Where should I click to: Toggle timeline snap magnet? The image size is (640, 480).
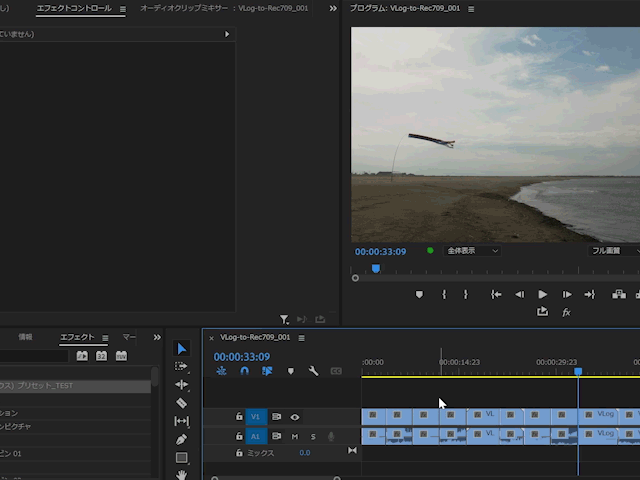point(245,371)
